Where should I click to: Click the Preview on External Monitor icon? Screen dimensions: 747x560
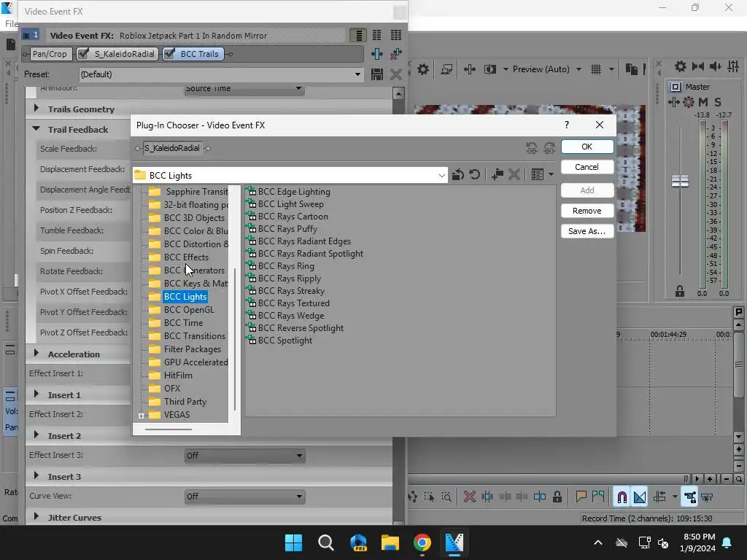(446, 69)
